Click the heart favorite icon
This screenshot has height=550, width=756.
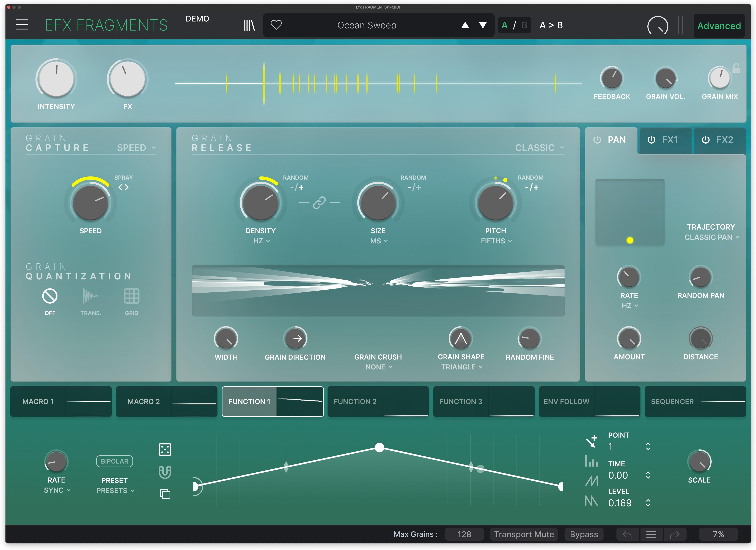click(x=276, y=25)
